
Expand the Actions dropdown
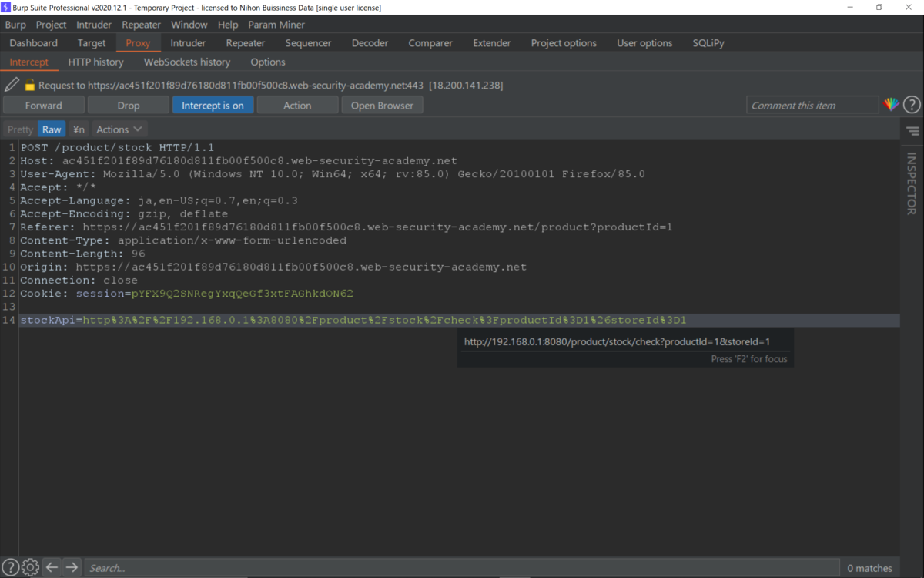click(x=119, y=129)
